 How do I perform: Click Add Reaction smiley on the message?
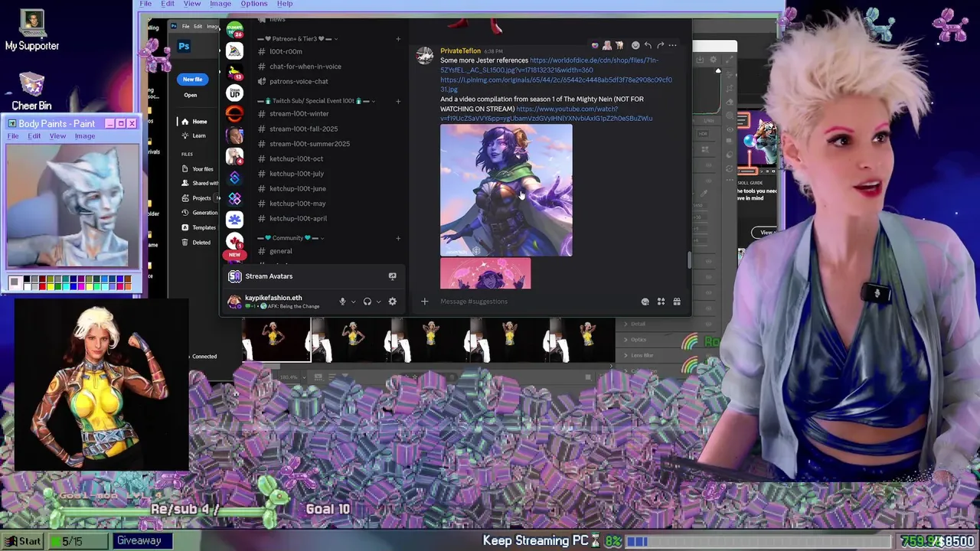(x=635, y=45)
